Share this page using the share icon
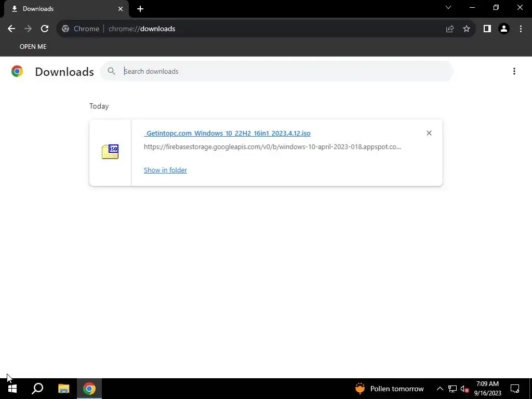532x399 pixels. click(x=450, y=29)
